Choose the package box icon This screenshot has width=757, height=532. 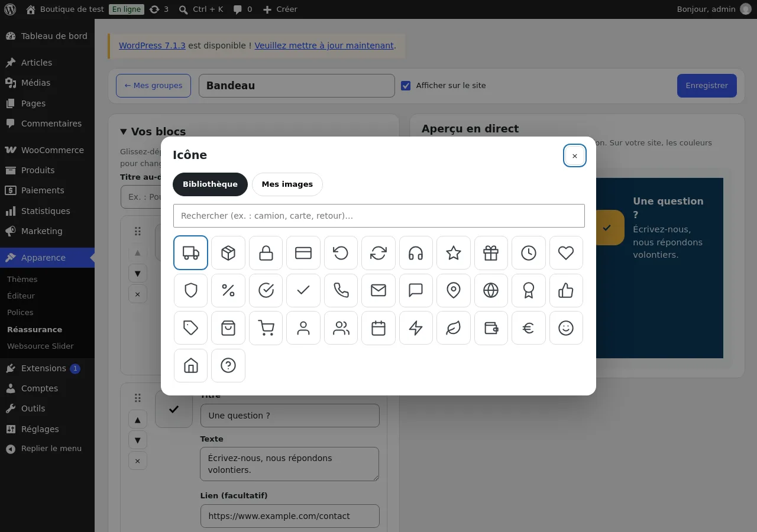[228, 253]
